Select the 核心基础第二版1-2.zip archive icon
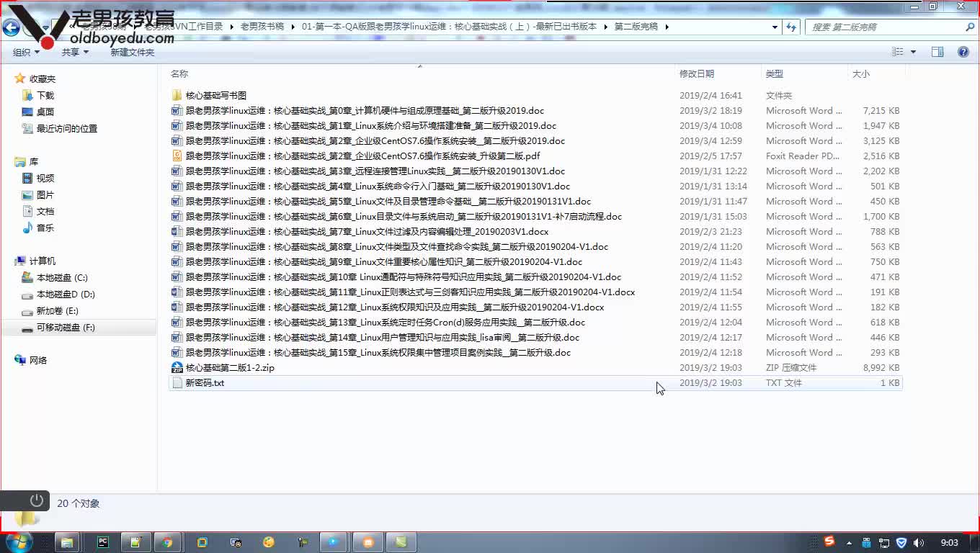Image resolution: width=980 pixels, height=553 pixels. click(177, 367)
